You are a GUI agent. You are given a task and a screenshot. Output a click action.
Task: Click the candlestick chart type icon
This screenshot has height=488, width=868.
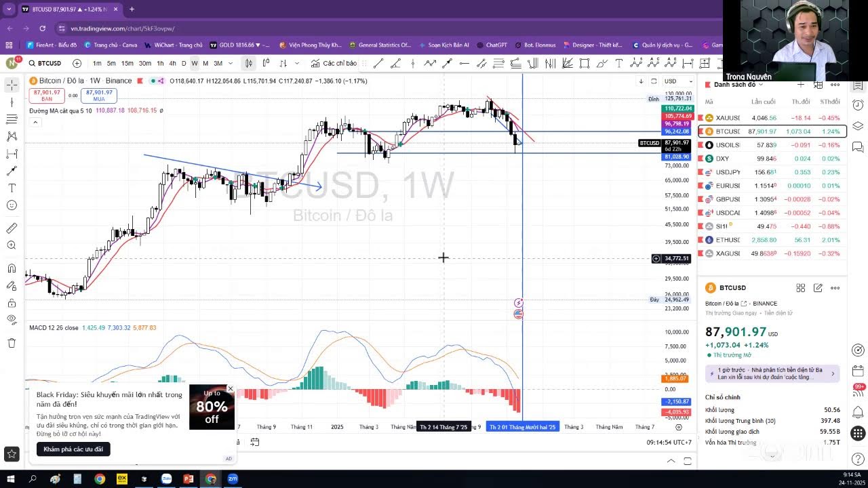point(249,63)
